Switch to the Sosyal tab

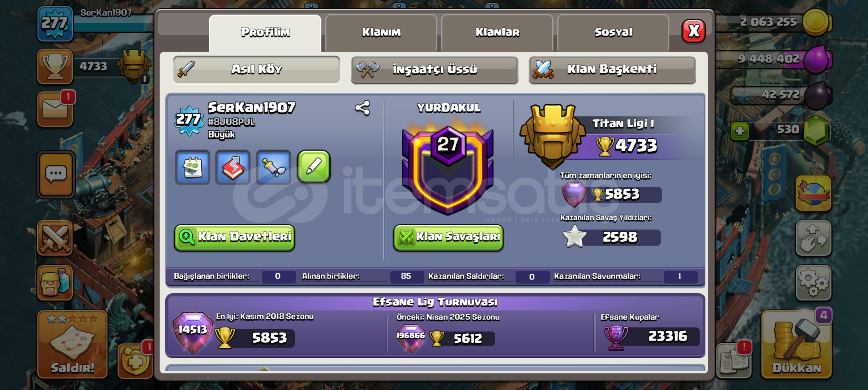[613, 32]
